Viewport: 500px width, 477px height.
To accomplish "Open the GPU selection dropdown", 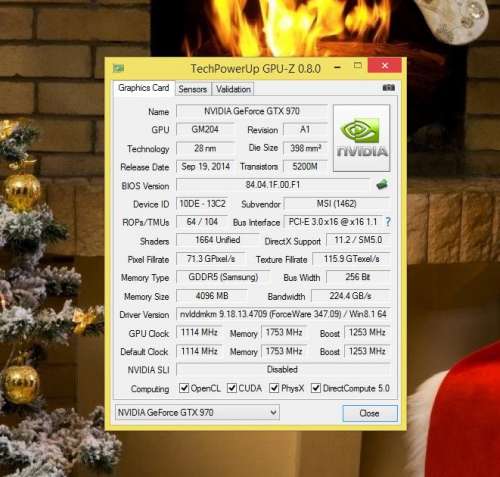I will point(197,413).
